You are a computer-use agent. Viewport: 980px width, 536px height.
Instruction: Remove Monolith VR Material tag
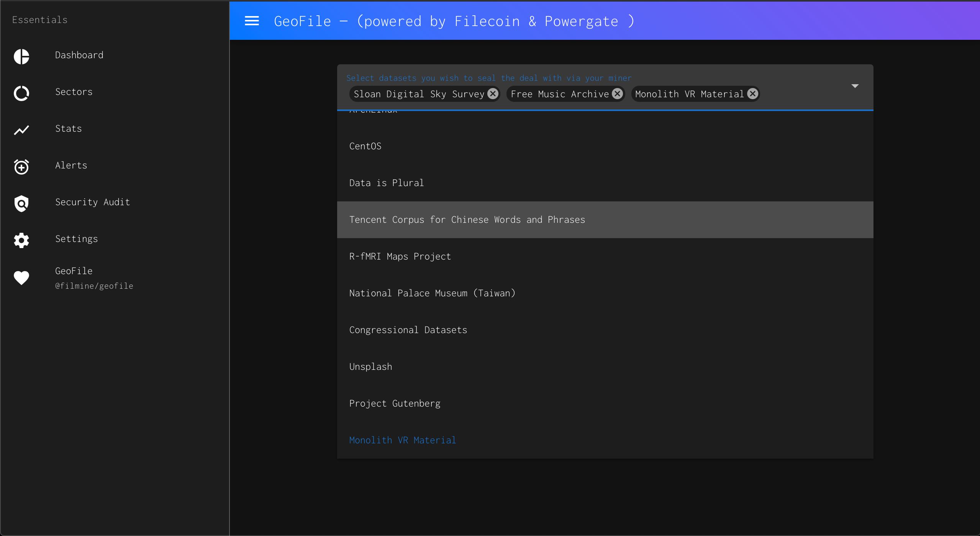pyautogui.click(x=753, y=94)
